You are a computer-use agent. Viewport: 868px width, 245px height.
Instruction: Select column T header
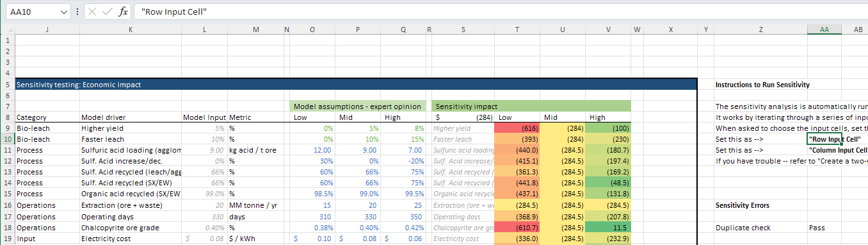[x=517, y=30]
